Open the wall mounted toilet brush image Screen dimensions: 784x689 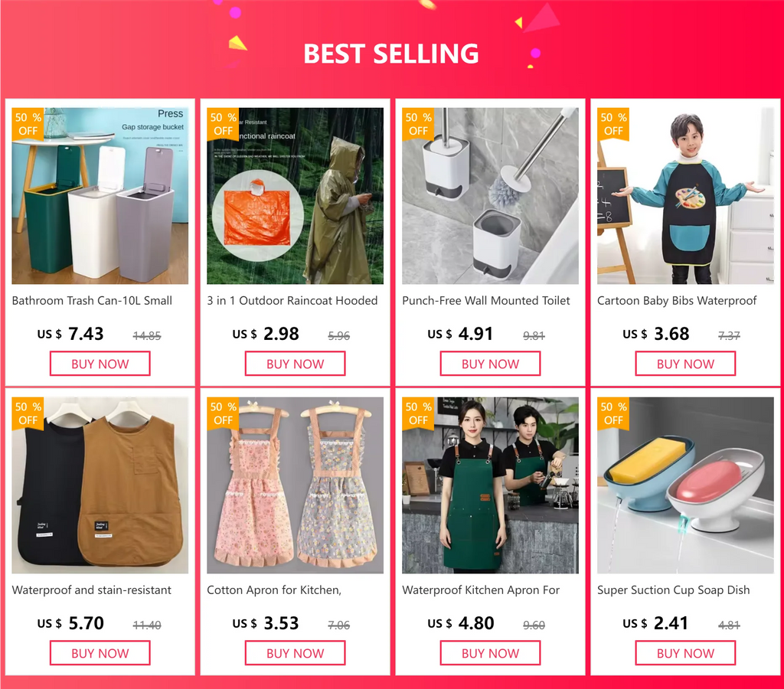pyautogui.click(x=490, y=196)
